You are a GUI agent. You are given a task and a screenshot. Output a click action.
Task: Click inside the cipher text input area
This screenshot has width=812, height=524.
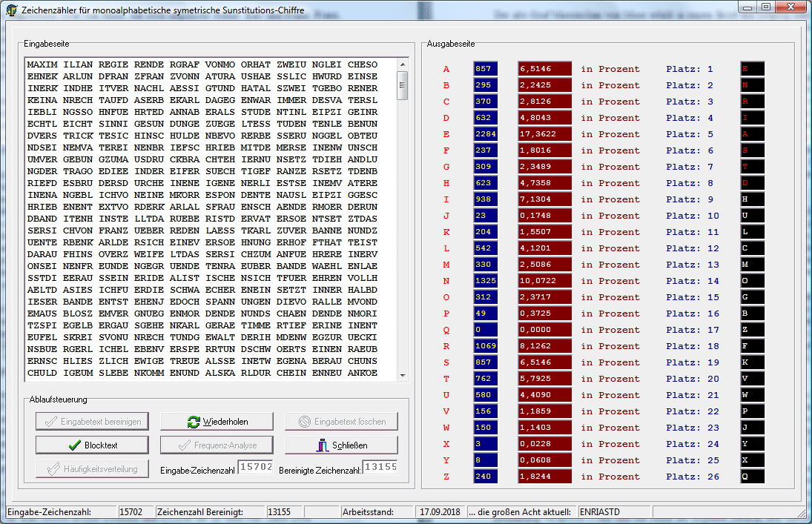[211, 219]
